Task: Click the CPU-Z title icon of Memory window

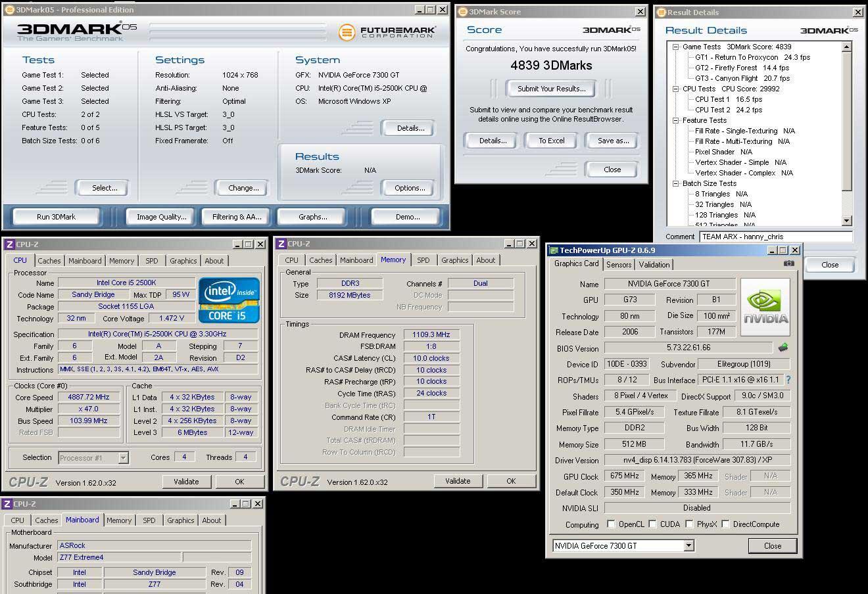Action: pos(281,244)
